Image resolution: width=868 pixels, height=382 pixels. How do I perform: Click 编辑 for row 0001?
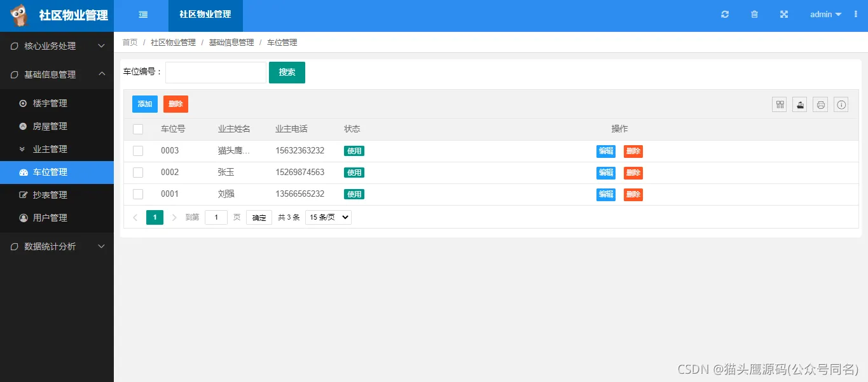tap(606, 195)
